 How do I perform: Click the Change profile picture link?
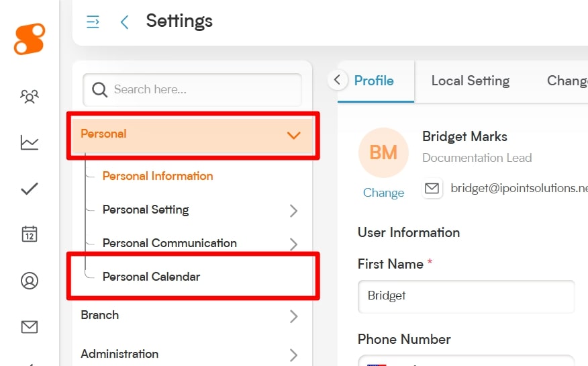click(383, 193)
